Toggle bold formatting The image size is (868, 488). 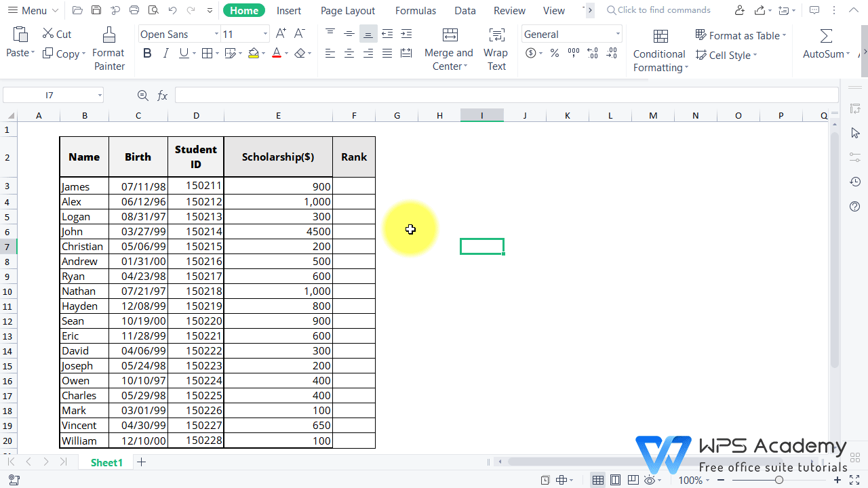click(x=147, y=53)
